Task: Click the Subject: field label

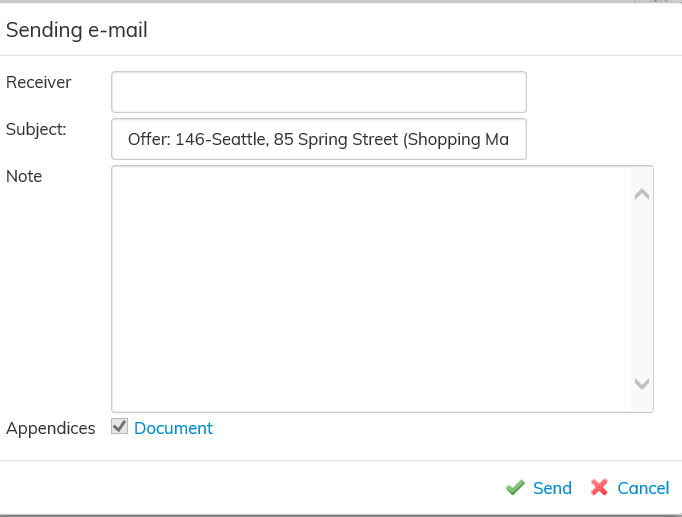Action: click(36, 128)
